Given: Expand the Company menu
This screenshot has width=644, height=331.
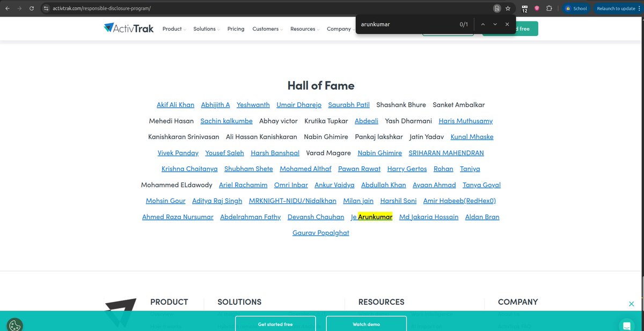Looking at the screenshot, I should pos(340,29).
